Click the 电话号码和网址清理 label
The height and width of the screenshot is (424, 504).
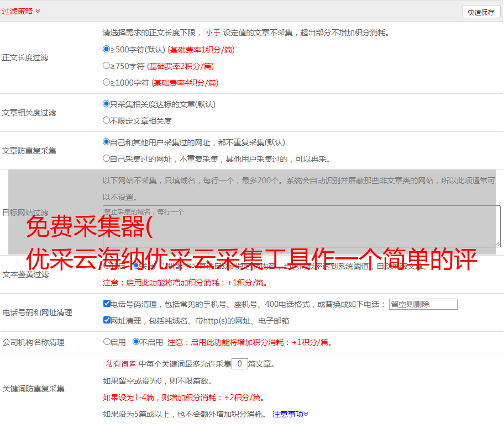(37, 312)
